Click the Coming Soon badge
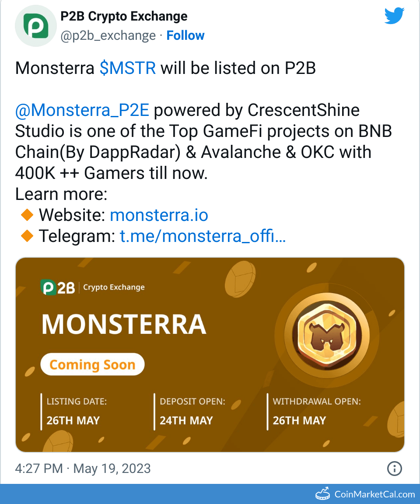 tap(92, 364)
